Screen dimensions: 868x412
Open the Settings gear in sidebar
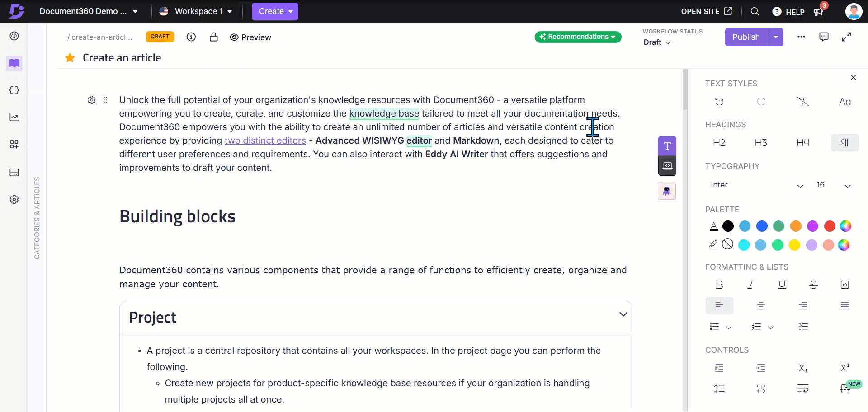tap(14, 199)
